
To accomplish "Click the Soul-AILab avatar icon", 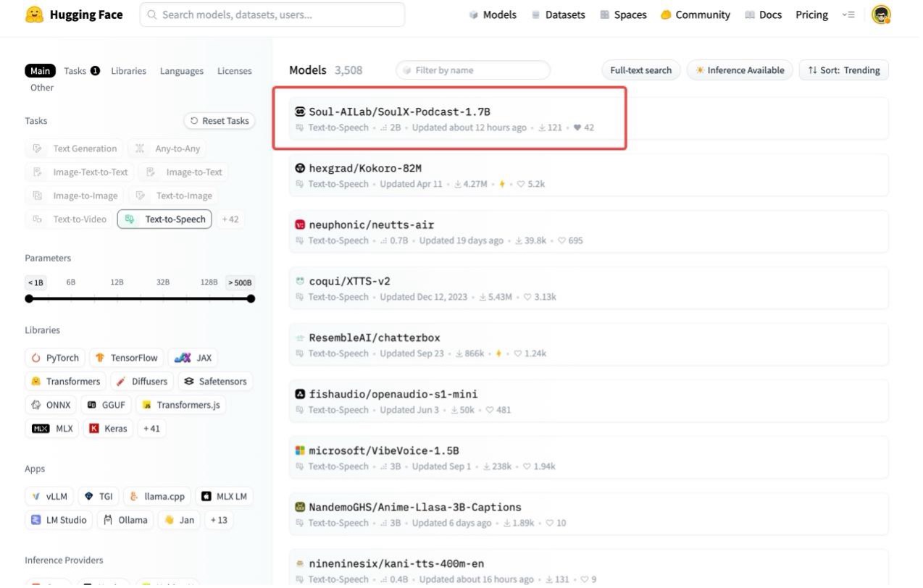I will [x=300, y=112].
